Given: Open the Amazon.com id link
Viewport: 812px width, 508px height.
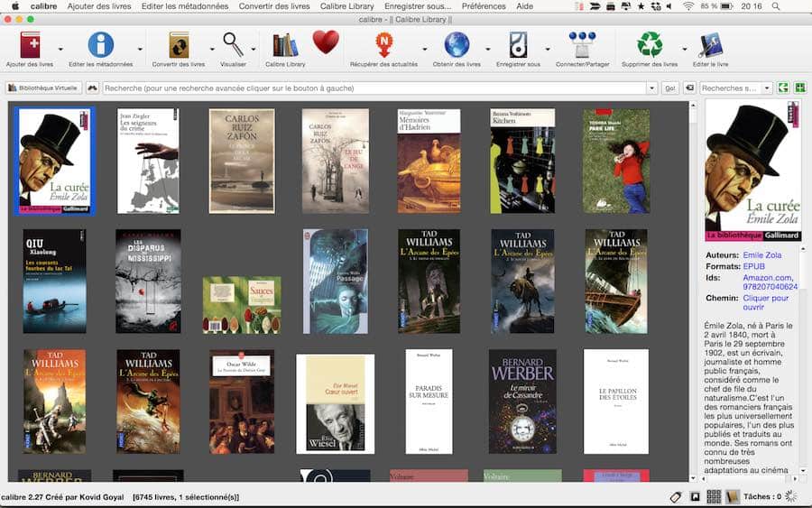Looking at the screenshot, I should (768, 278).
